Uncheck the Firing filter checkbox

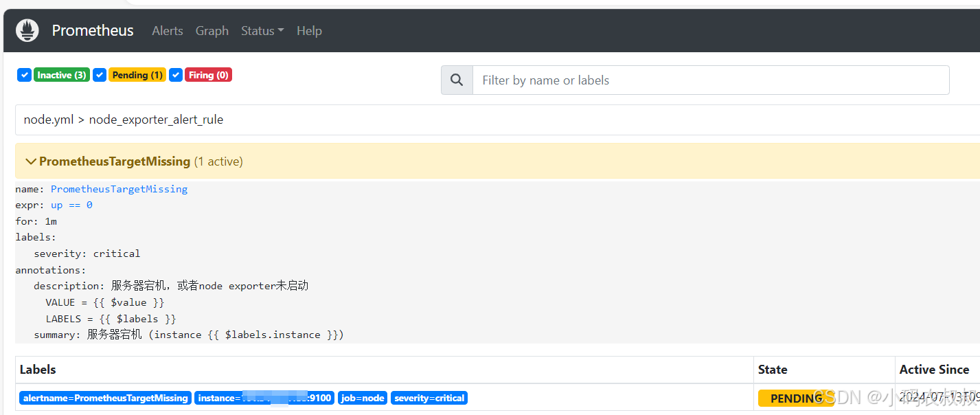click(x=176, y=75)
